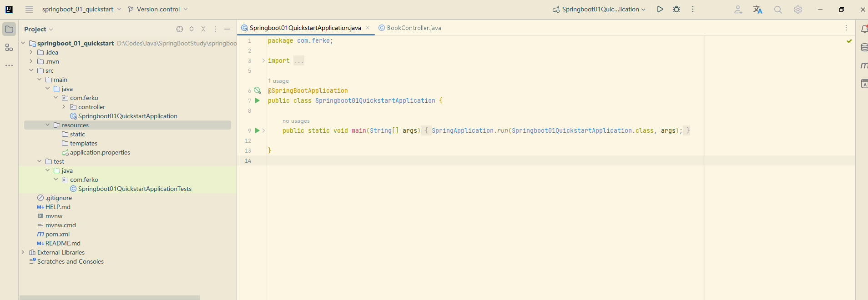The image size is (868, 300).
Task: Click run gutter icon beside main method
Action: pyautogui.click(x=257, y=130)
